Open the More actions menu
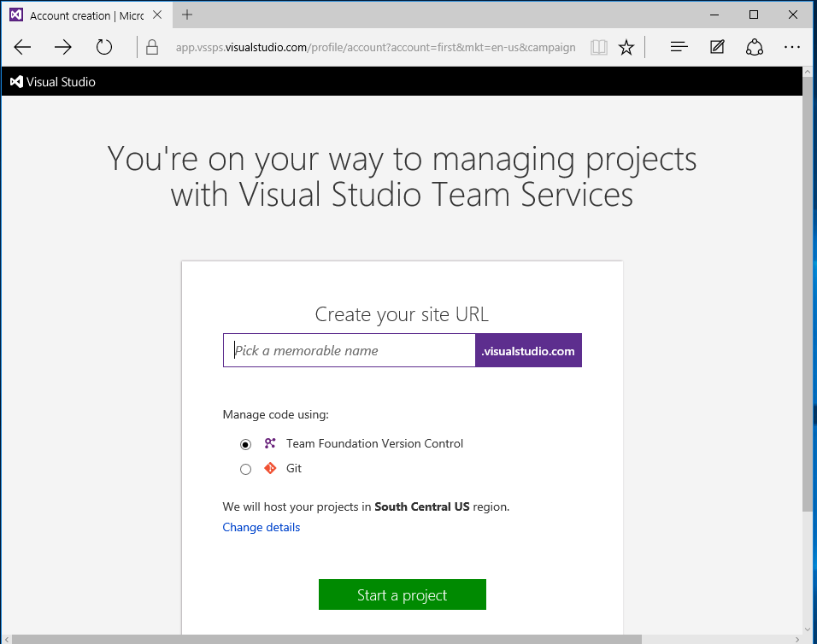Screen dimensions: 817x644 [x=792, y=47]
